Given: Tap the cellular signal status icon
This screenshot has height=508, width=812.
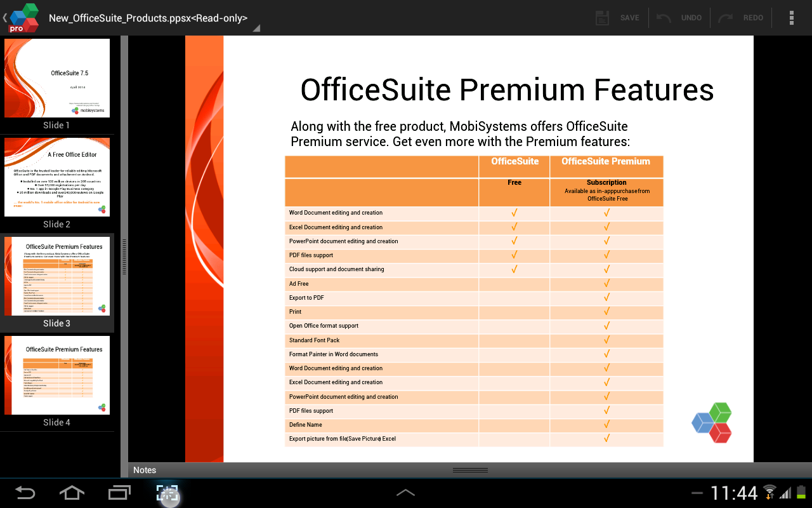Looking at the screenshot, I should [785, 493].
